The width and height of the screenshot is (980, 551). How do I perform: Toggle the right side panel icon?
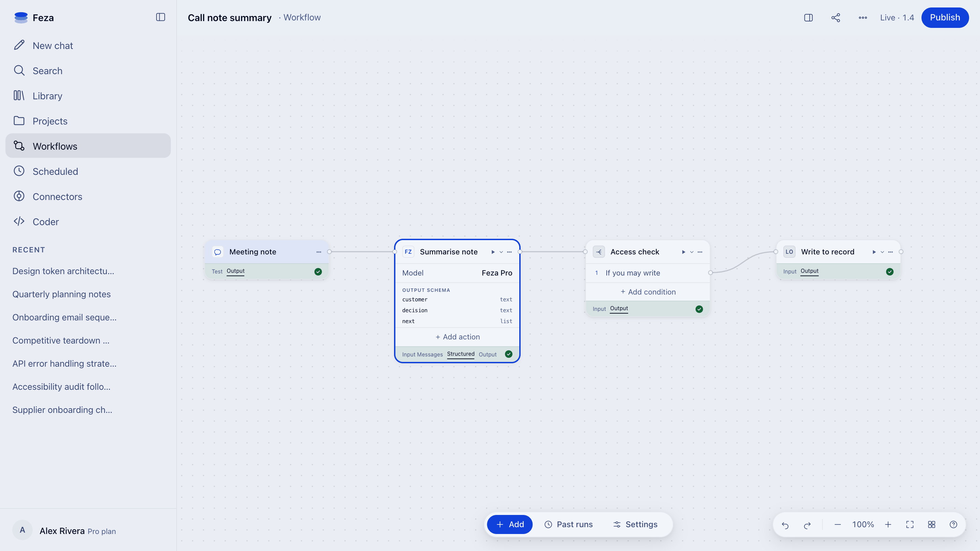point(808,17)
